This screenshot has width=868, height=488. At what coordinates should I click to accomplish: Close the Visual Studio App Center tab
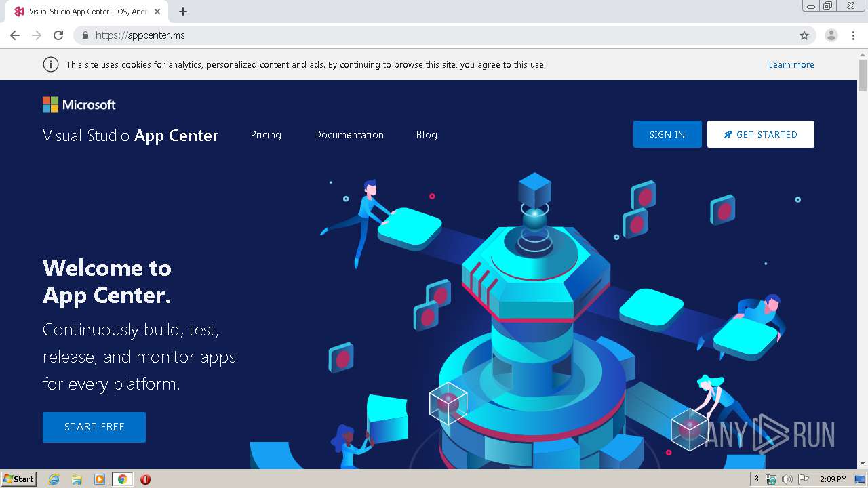click(157, 12)
